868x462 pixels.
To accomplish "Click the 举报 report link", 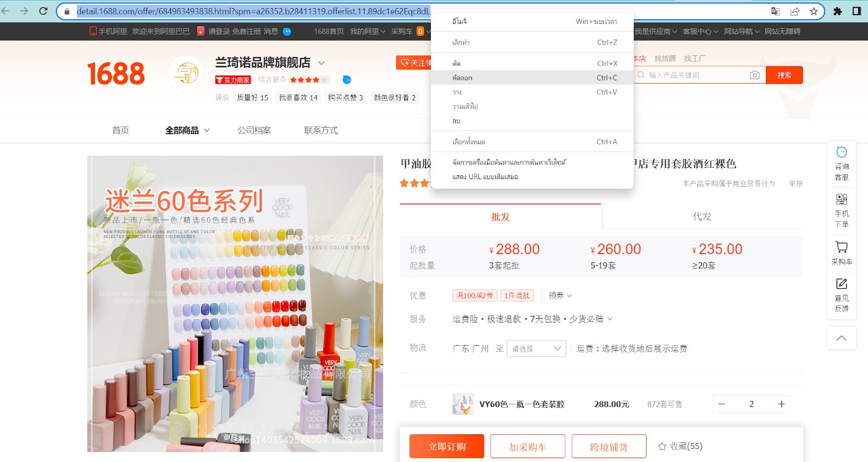I will (796, 183).
